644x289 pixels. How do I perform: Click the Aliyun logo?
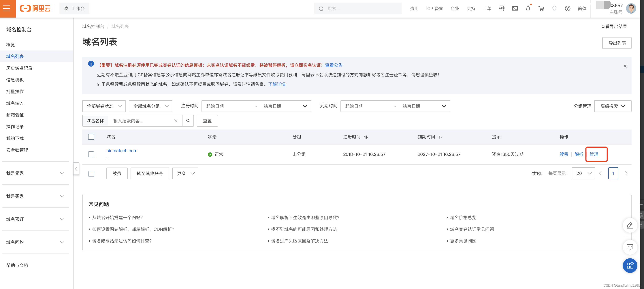pyautogui.click(x=35, y=8)
